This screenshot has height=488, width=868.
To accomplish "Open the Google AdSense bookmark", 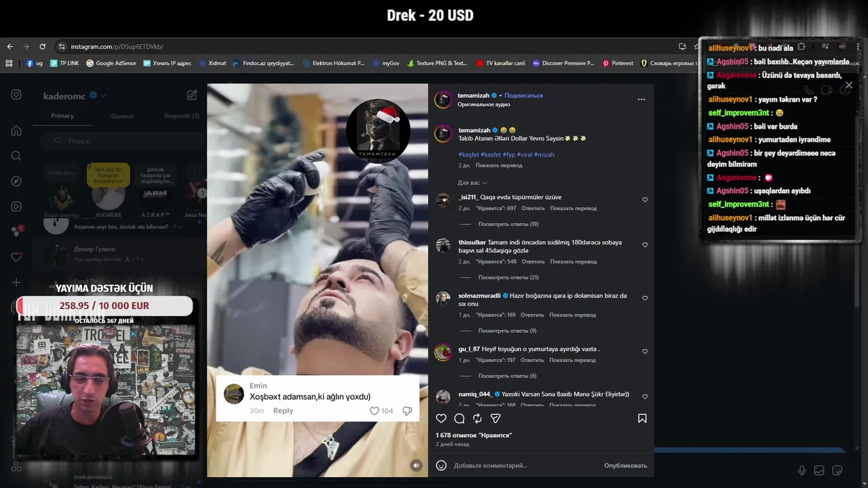I will (111, 63).
